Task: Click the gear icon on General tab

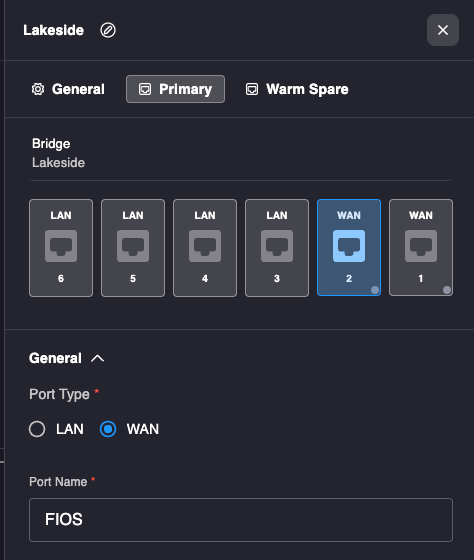Action: (38, 89)
